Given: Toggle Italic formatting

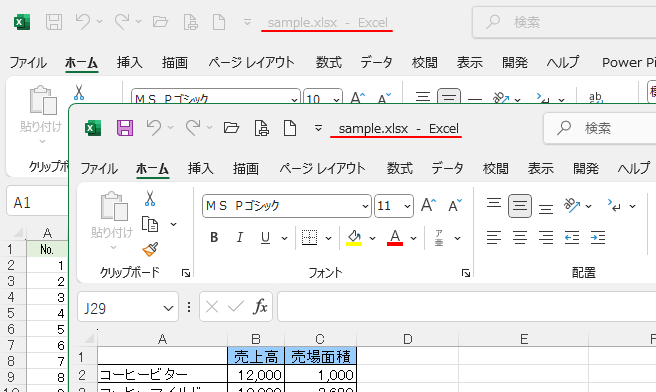Looking at the screenshot, I should [x=240, y=238].
